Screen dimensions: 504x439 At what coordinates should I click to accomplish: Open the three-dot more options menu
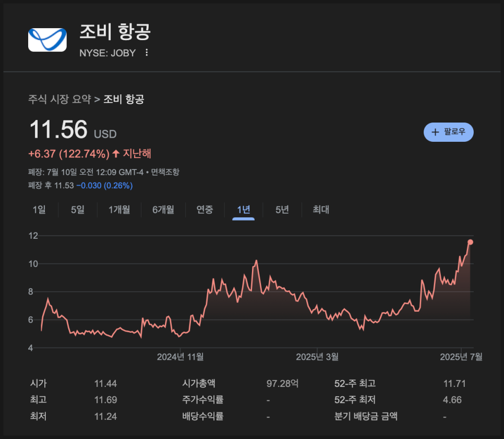pyautogui.click(x=147, y=53)
